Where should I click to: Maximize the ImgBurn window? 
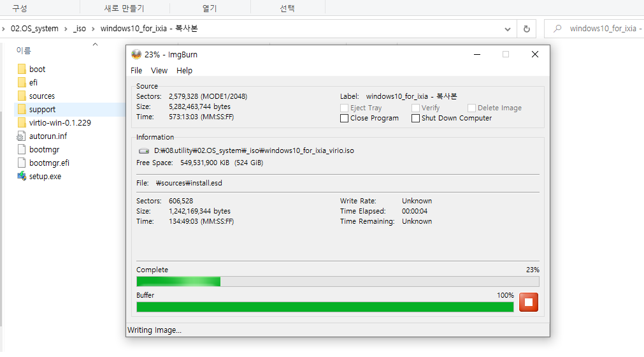(x=506, y=54)
